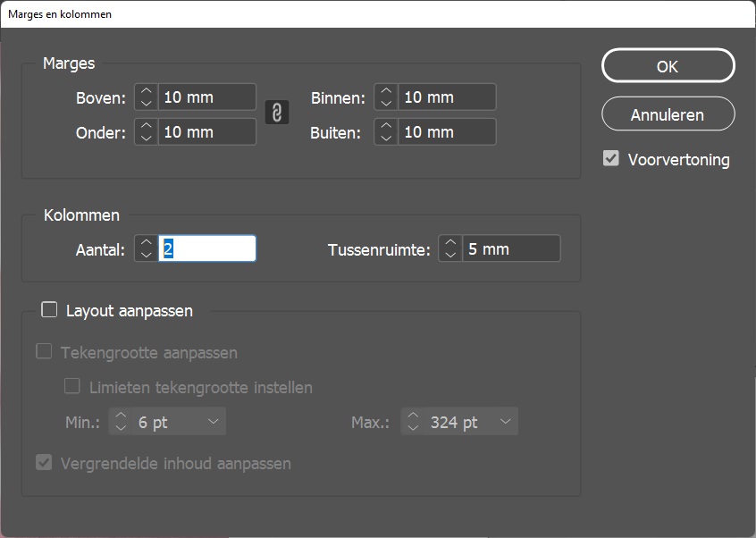Lower the Aantal column count using down arrow
The width and height of the screenshot is (756, 538).
click(146, 255)
